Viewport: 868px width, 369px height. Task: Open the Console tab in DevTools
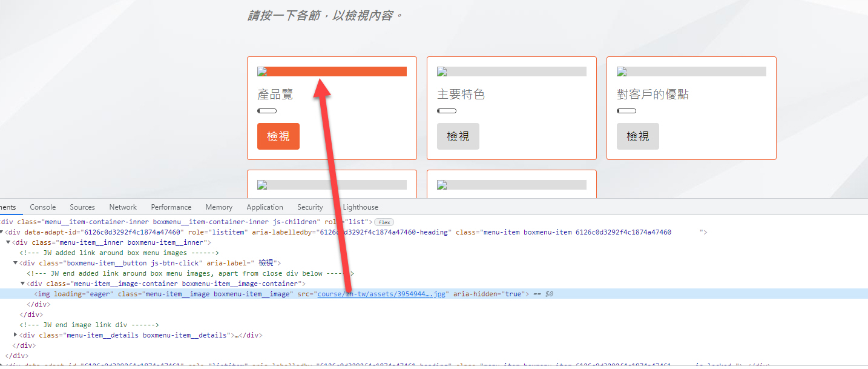43,207
